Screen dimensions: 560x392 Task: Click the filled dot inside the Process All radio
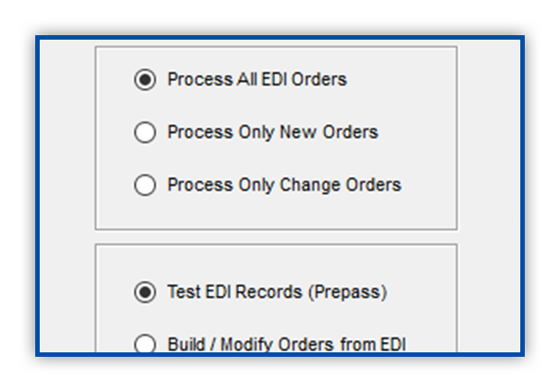point(145,79)
